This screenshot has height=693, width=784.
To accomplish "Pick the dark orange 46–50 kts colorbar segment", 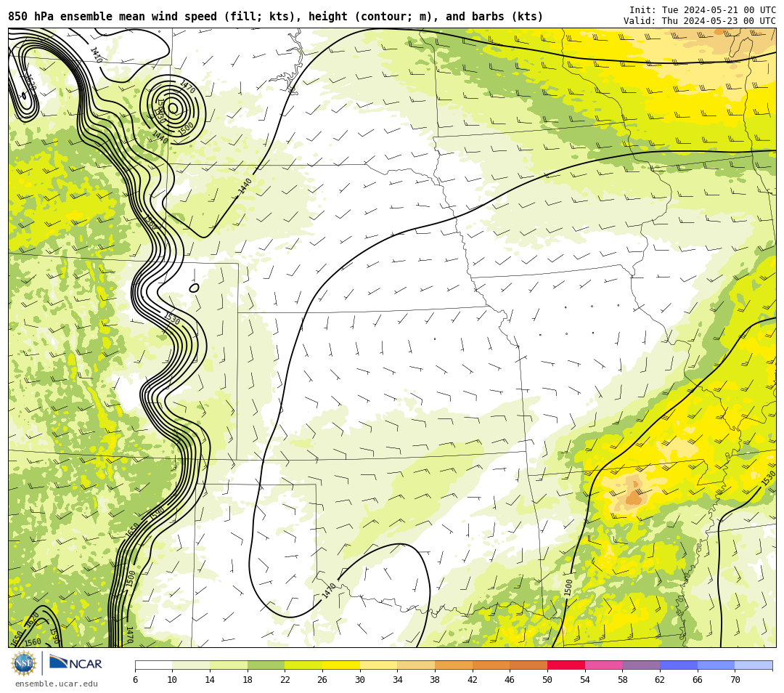I will coord(528,665).
